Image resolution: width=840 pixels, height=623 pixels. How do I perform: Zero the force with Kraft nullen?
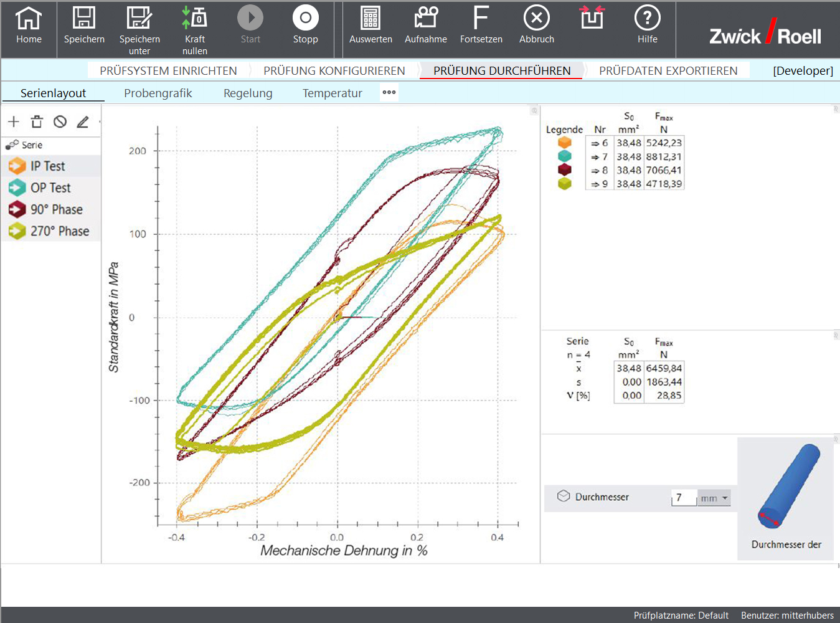(x=194, y=19)
